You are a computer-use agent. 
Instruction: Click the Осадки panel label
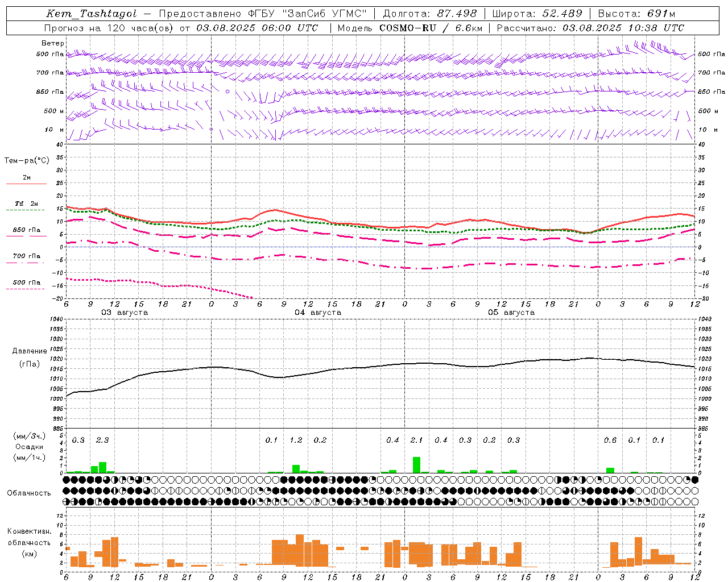point(30,447)
